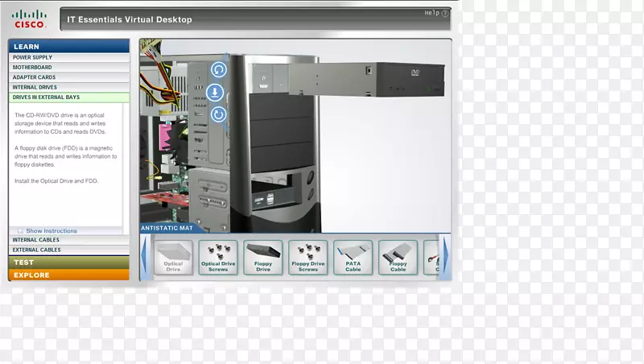Click the rotate counterclockwise view icon
This screenshot has width=644, height=364.
tap(218, 70)
